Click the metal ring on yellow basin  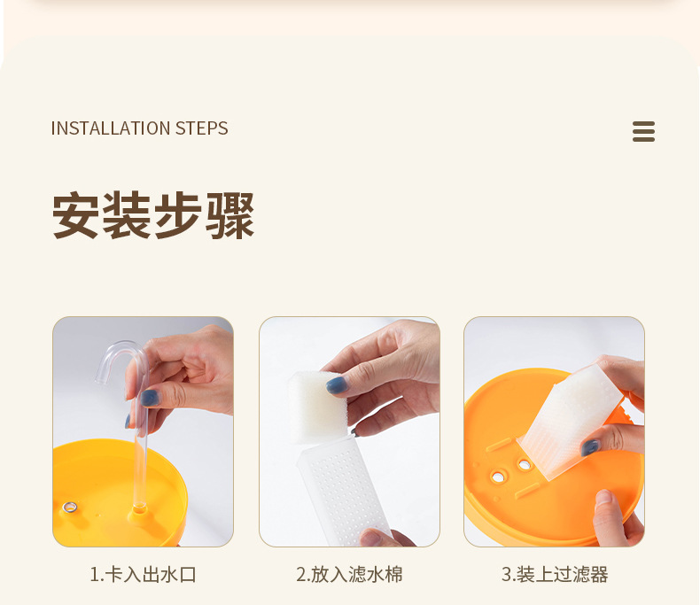(x=70, y=507)
